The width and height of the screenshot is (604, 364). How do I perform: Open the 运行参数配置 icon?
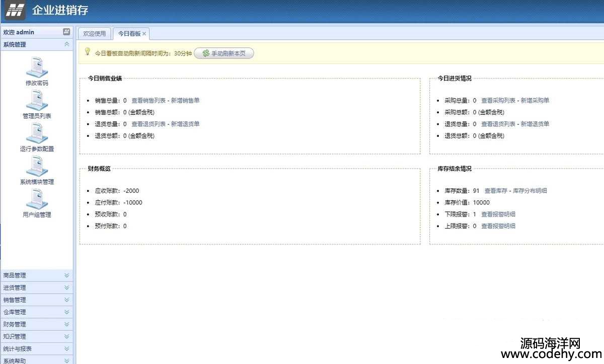click(37, 133)
